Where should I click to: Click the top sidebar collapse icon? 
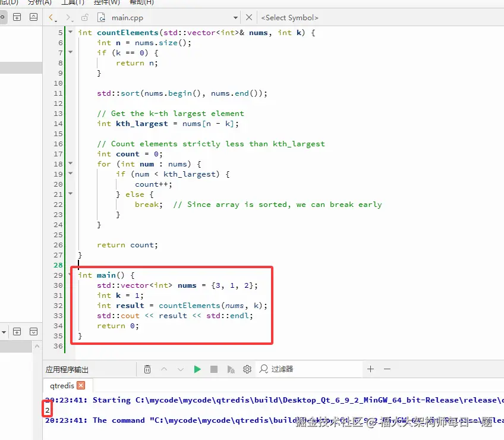coord(33,17)
